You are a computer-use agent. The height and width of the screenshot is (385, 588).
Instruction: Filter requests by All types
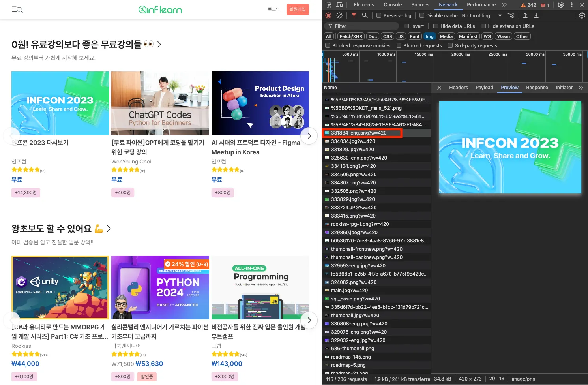point(329,36)
